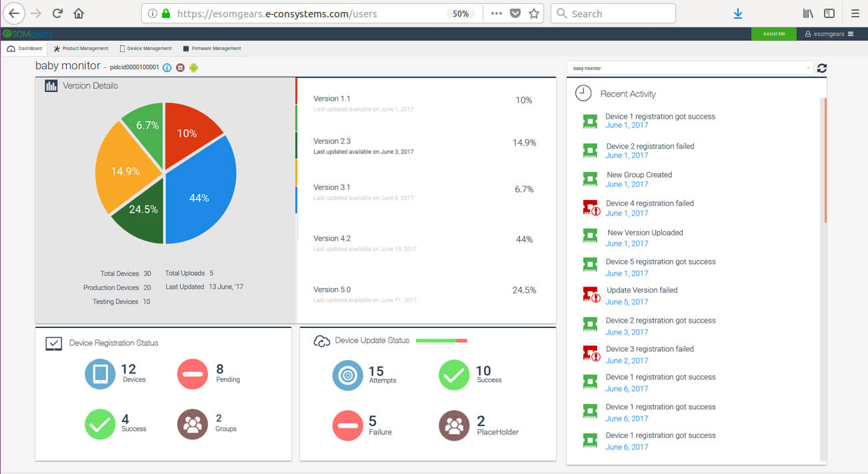Click the Android robot icon
This screenshot has width=868, height=474.
[x=194, y=67]
